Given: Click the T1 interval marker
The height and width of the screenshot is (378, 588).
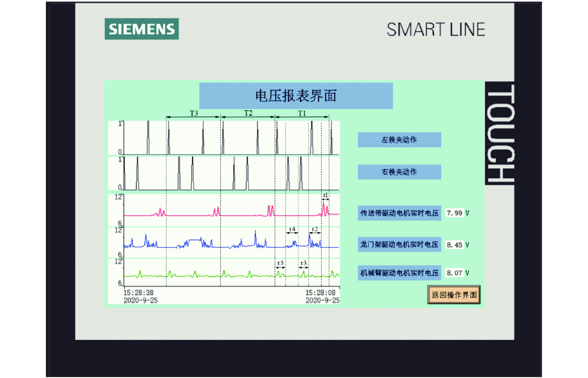Looking at the screenshot, I should (x=302, y=114).
